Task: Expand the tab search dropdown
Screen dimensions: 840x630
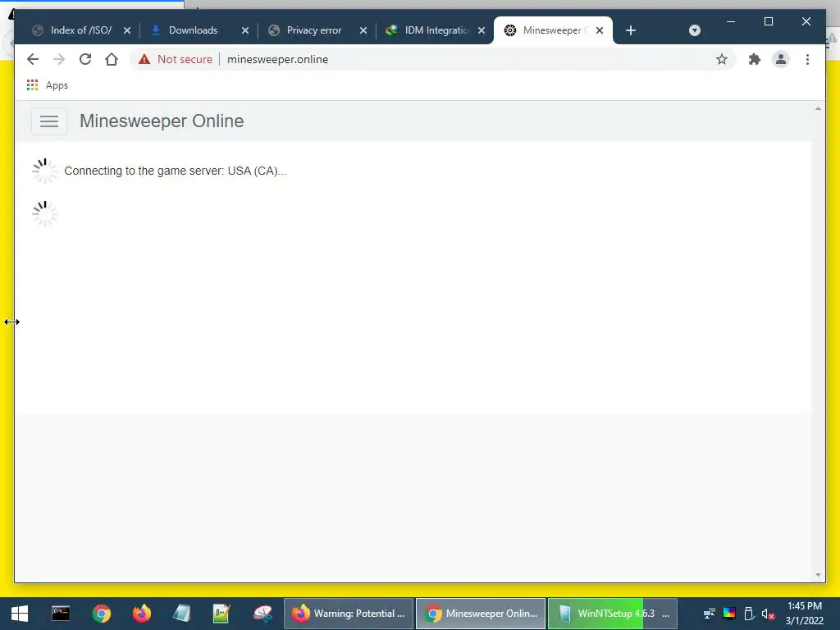Action: click(695, 30)
